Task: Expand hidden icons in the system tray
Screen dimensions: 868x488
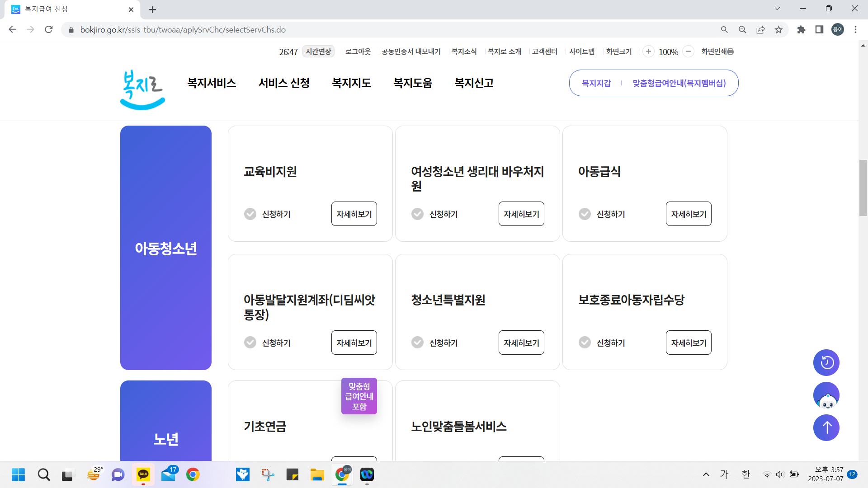Action: coord(706,474)
